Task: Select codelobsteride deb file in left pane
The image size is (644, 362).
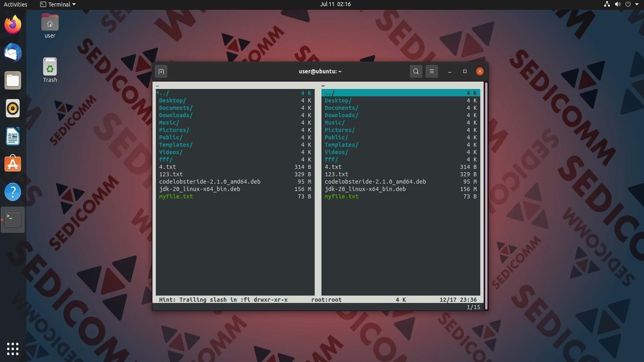Action: point(235,182)
